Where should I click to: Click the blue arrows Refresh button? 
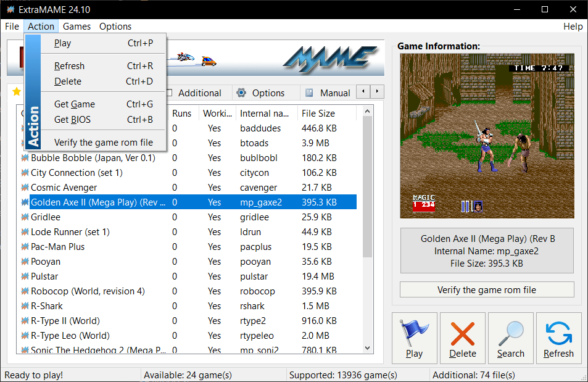pyautogui.click(x=558, y=338)
